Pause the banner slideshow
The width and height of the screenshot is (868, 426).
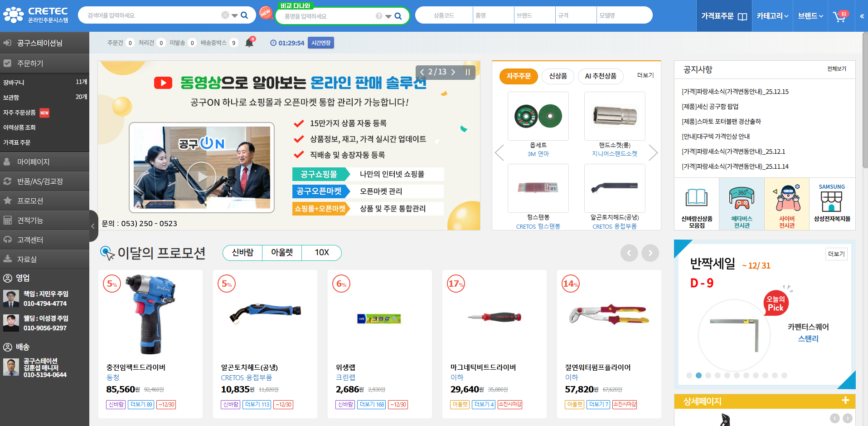pyautogui.click(x=467, y=72)
